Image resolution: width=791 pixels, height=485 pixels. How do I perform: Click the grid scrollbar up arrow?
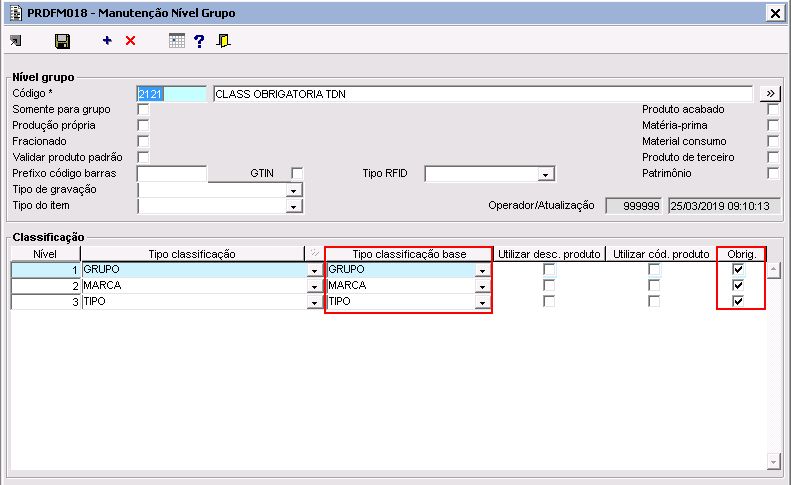click(x=774, y=270)
